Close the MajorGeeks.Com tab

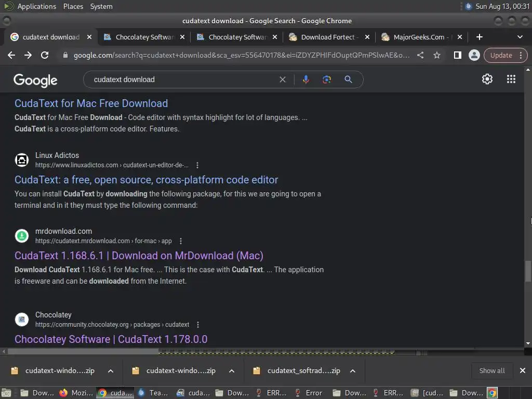pyautogui.click(x=460, y=37)
